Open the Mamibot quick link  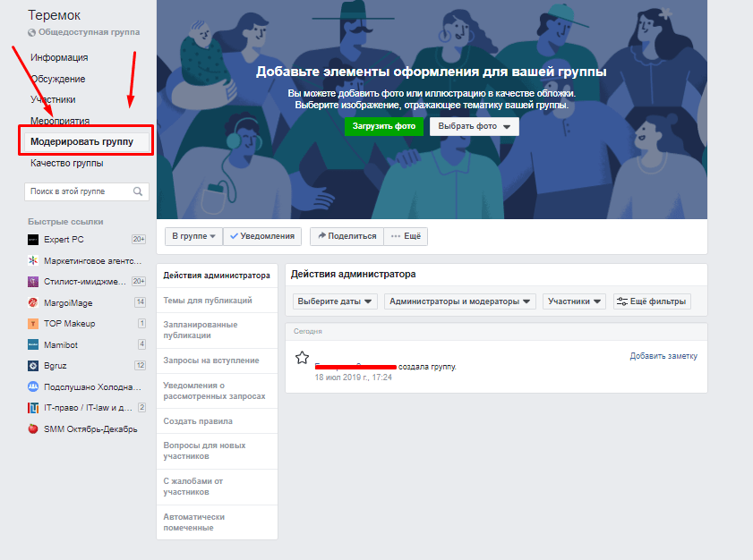click(61, 345)
